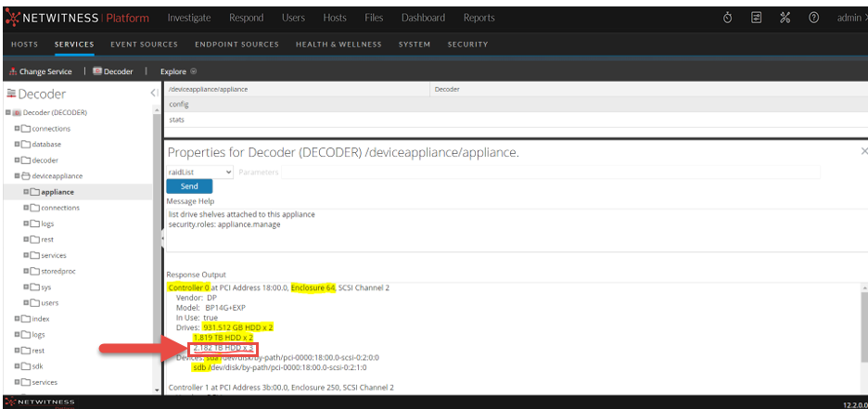Click the open folder icon beside deviceappliance
This screenshot has width=868, height=409.
[x=26, y=176]
